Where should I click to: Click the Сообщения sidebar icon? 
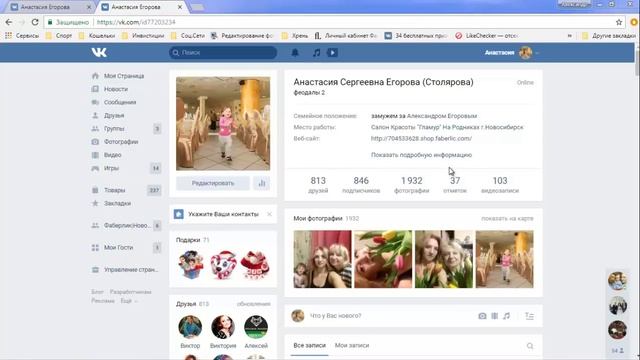click(x=95, y=102)
